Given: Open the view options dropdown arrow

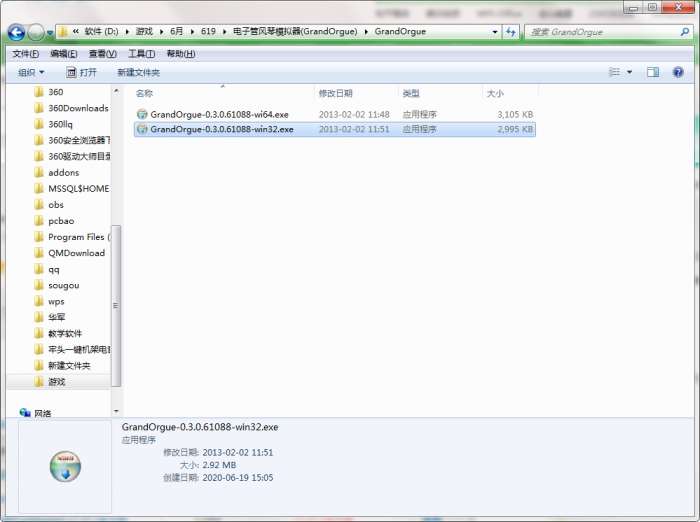Looking at the screenshot, I should click(629, 72).
